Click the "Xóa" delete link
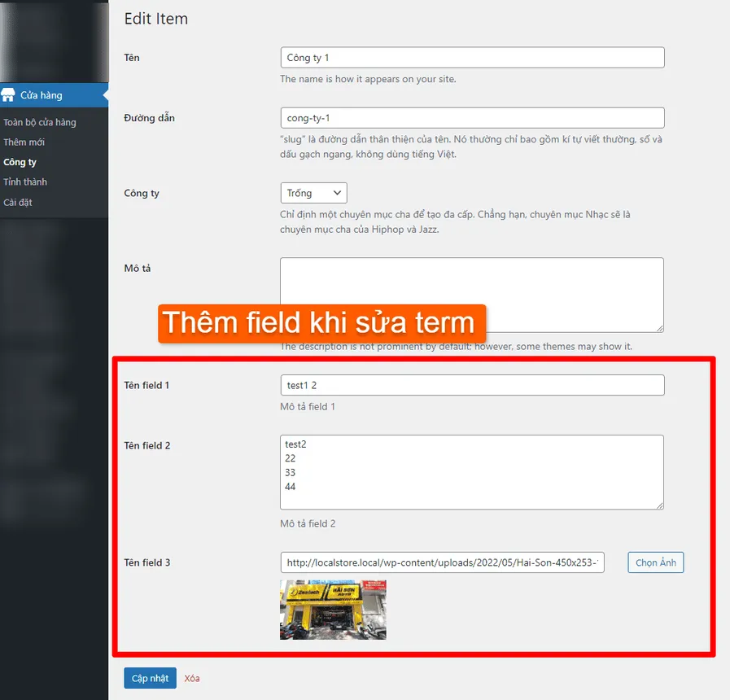Screen dimensions: 730x700 (x=192, y=677)
